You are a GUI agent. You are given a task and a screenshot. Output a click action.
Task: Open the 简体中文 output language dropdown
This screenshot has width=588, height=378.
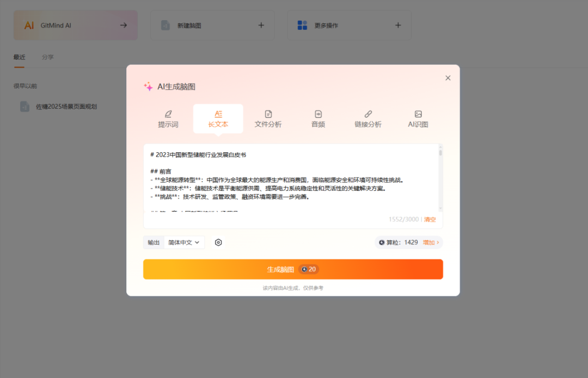tap(184, 243)
